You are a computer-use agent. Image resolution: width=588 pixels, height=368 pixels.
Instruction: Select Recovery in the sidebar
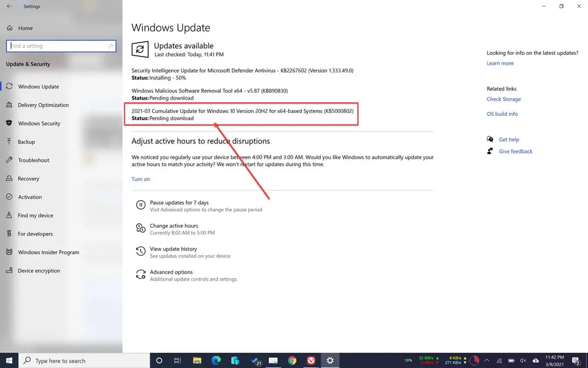click(x=28, y=179)
